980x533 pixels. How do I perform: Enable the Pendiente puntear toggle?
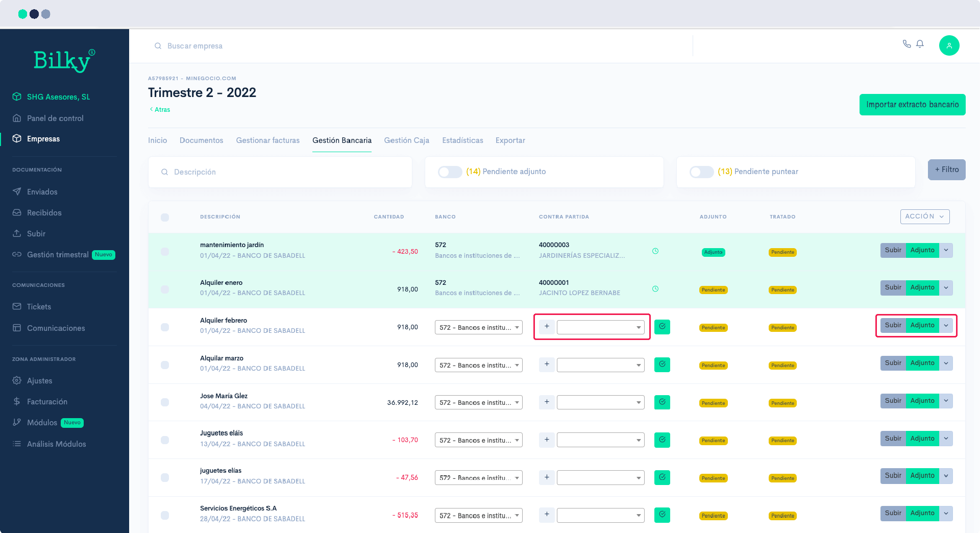click(702, 172)
